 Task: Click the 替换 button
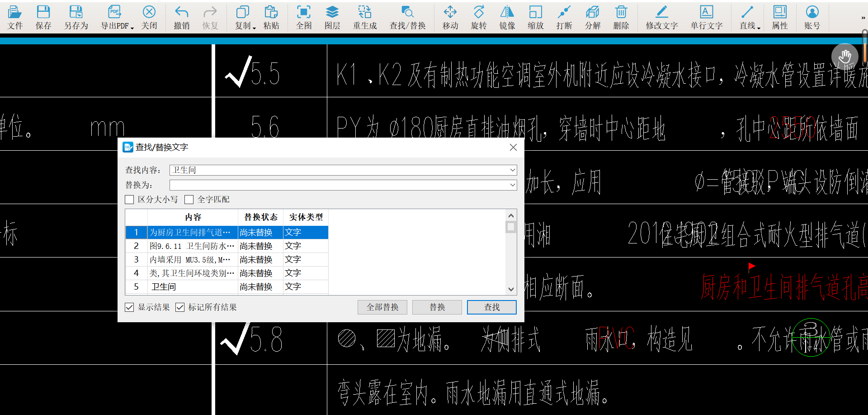[x=437, y=307]
